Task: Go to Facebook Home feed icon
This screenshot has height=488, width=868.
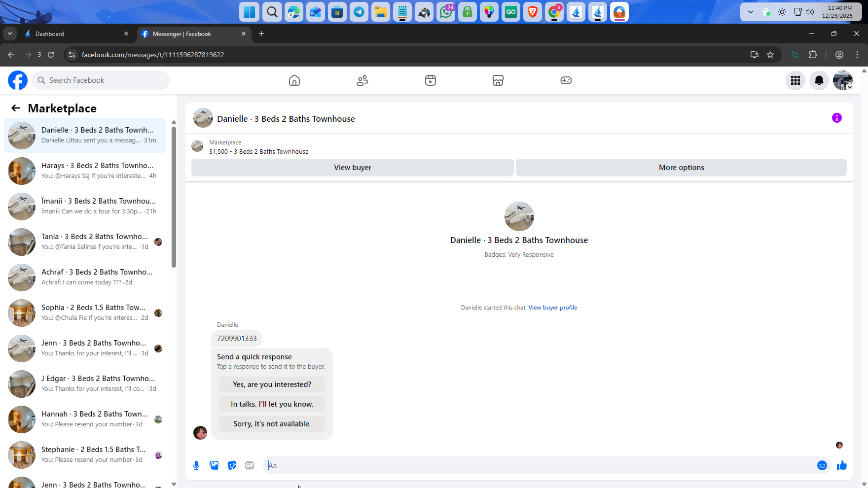Action: pos(294,80)
